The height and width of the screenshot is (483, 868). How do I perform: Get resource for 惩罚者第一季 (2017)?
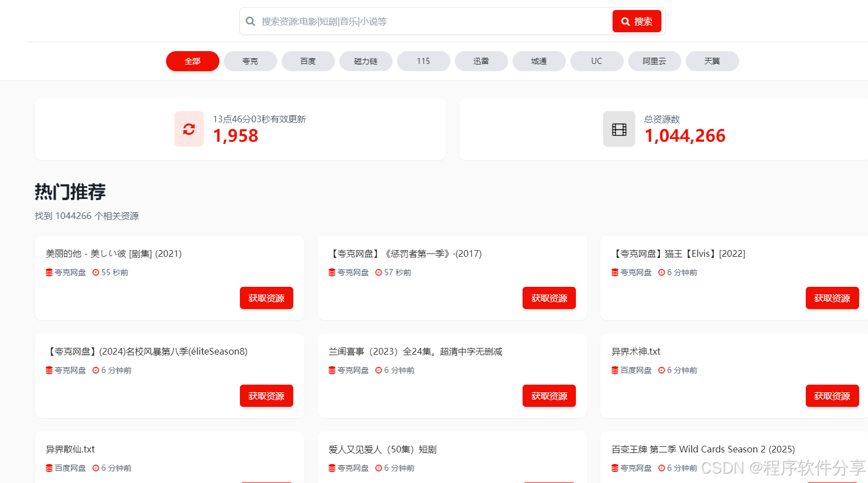549,298
